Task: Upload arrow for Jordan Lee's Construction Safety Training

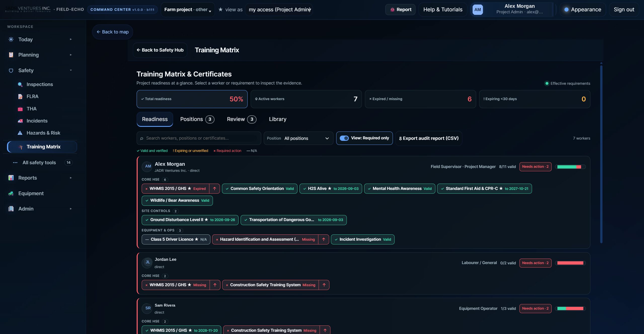Action: tap(324, 285)
